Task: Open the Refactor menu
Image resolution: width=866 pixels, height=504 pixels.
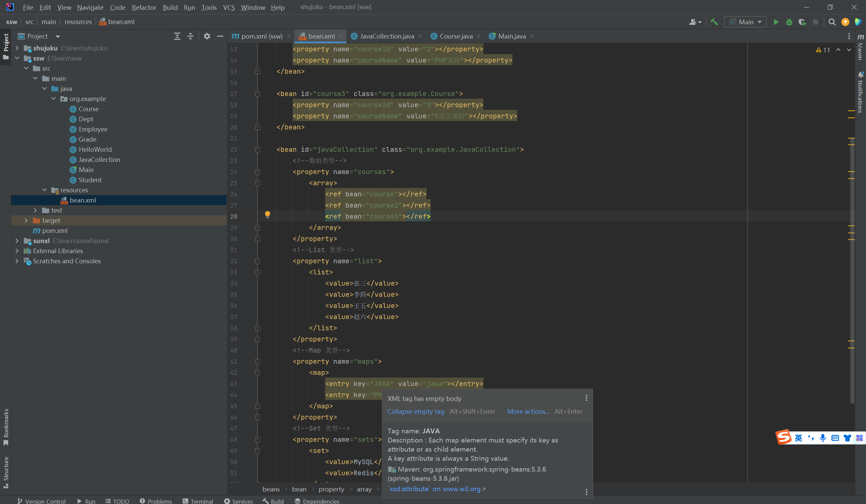Action: 144,7
